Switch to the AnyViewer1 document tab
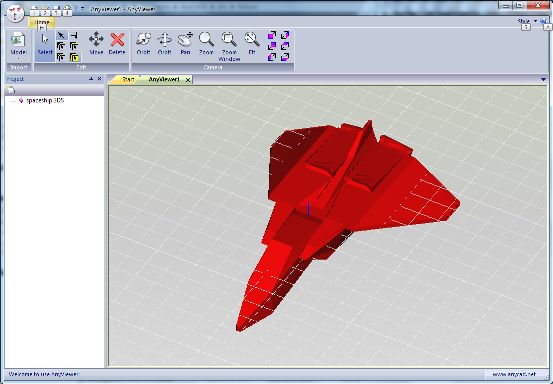The width and height of the screenshot is (553, 384). click(164, 79)
